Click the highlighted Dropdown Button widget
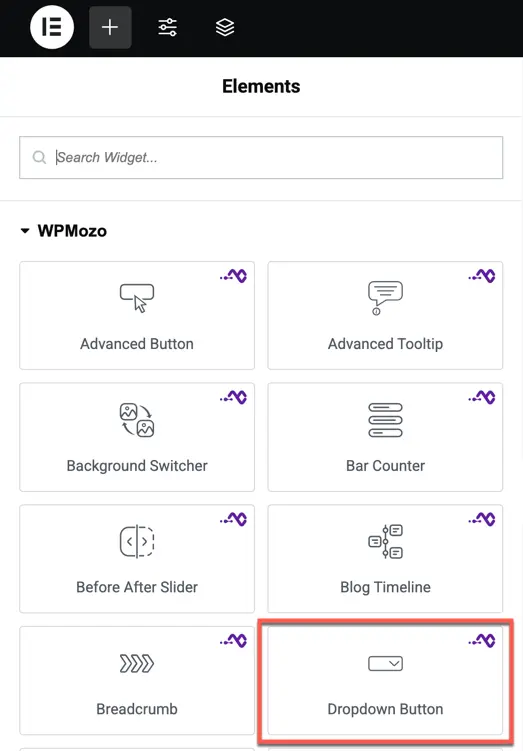 click(x=385, y=680)
